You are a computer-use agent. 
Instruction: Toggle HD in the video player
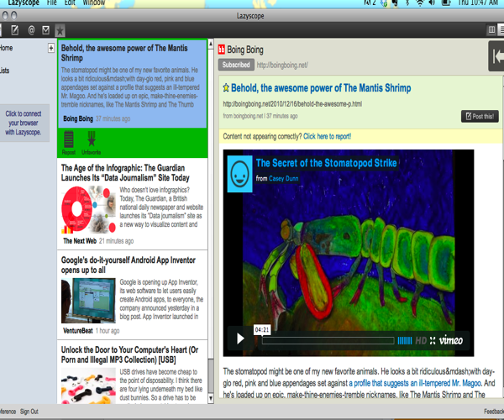tap(421, 341)
